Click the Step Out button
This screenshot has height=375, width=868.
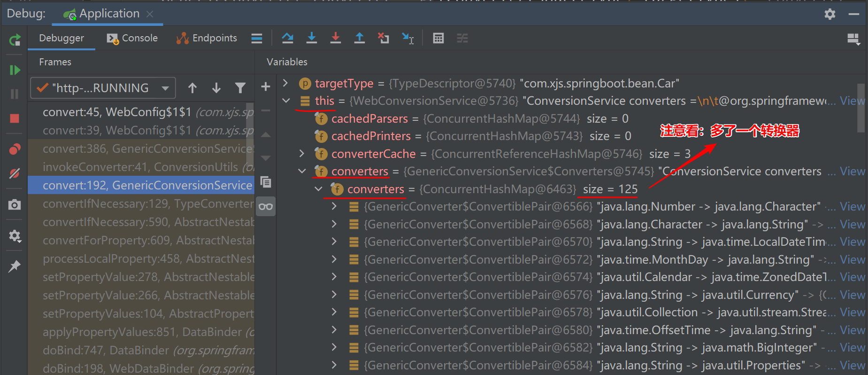(x=360, y=38)
